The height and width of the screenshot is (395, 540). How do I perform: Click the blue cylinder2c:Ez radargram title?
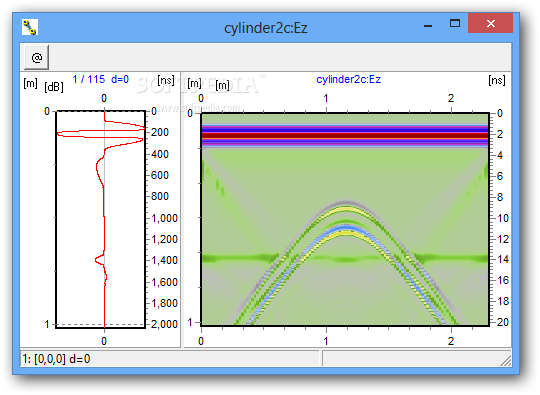[349, 80]
